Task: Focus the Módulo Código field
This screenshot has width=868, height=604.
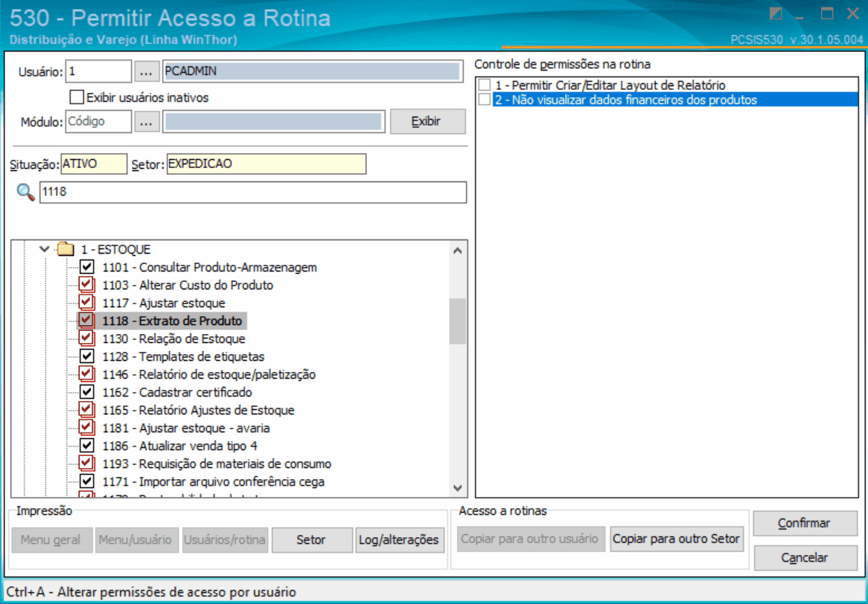Action: tap(98, 122)
